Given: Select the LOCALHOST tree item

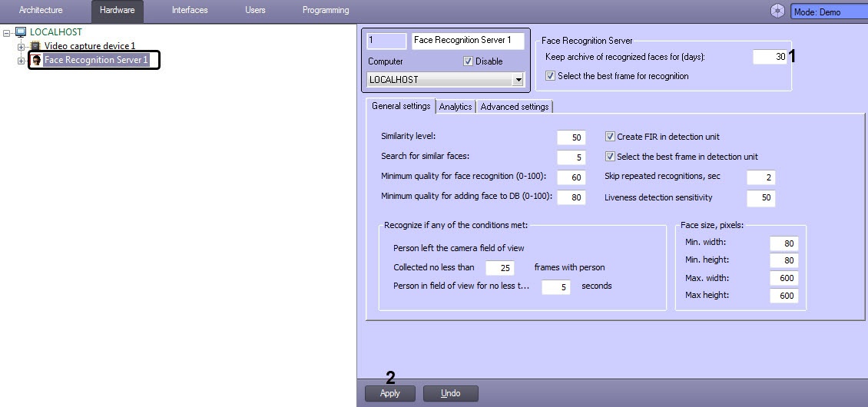Looking at the screenshot, I should pos(56,32).
